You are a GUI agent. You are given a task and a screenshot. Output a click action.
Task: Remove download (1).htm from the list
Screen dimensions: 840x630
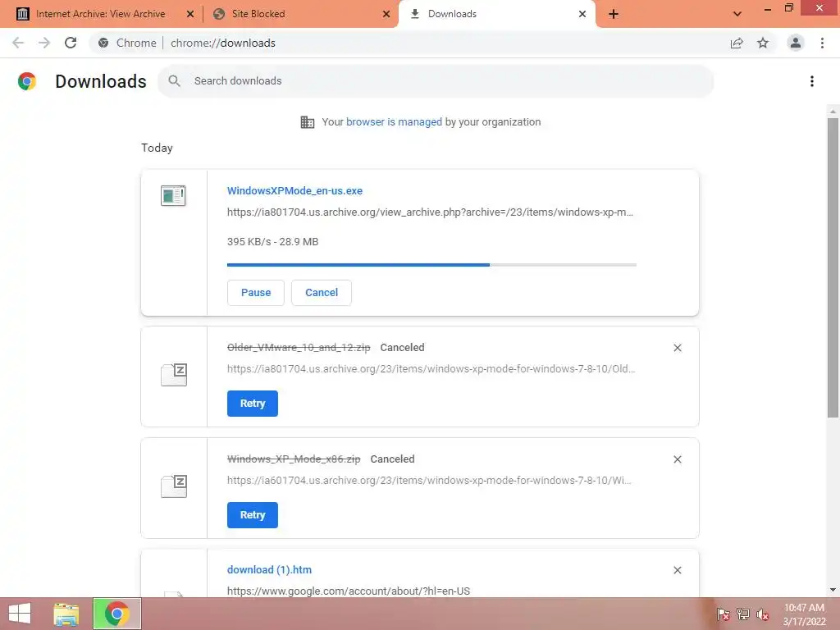[x=677, y=570]
